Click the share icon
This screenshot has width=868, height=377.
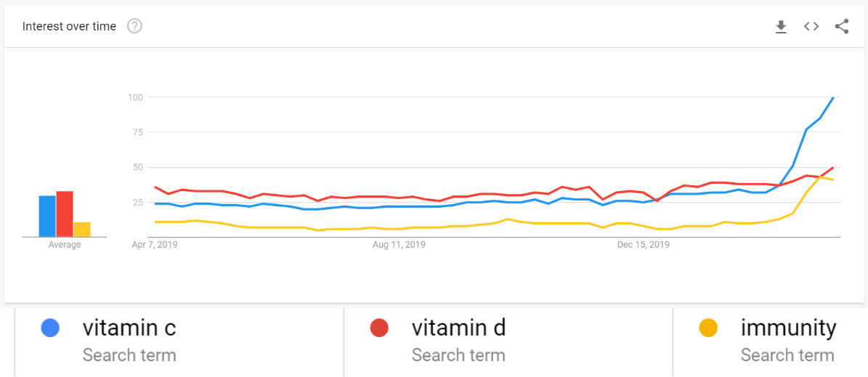(842, 27)
